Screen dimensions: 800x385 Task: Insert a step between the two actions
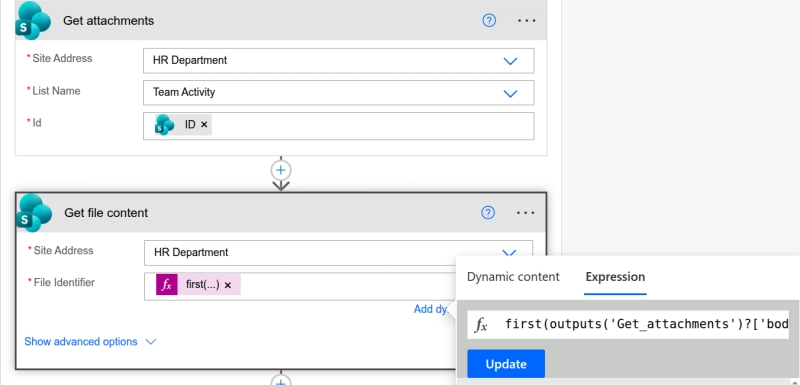click(281, 170)
